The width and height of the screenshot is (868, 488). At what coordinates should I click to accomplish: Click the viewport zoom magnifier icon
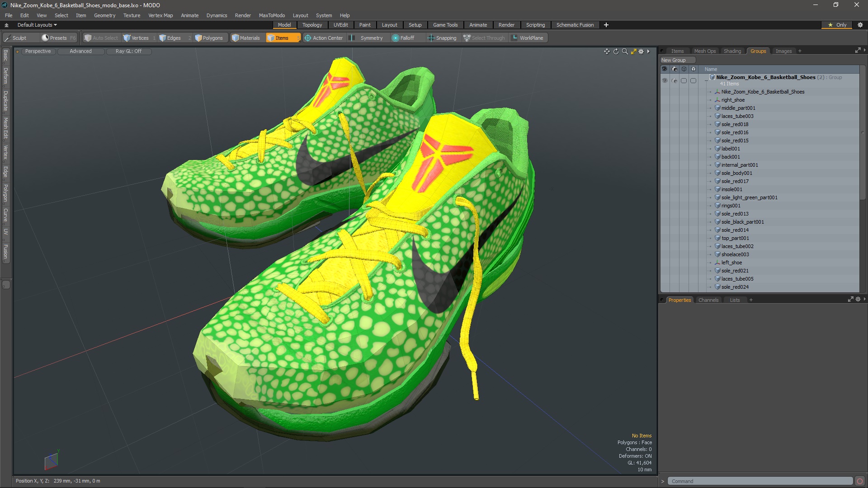pyautogui.click(x=625, y=52)
